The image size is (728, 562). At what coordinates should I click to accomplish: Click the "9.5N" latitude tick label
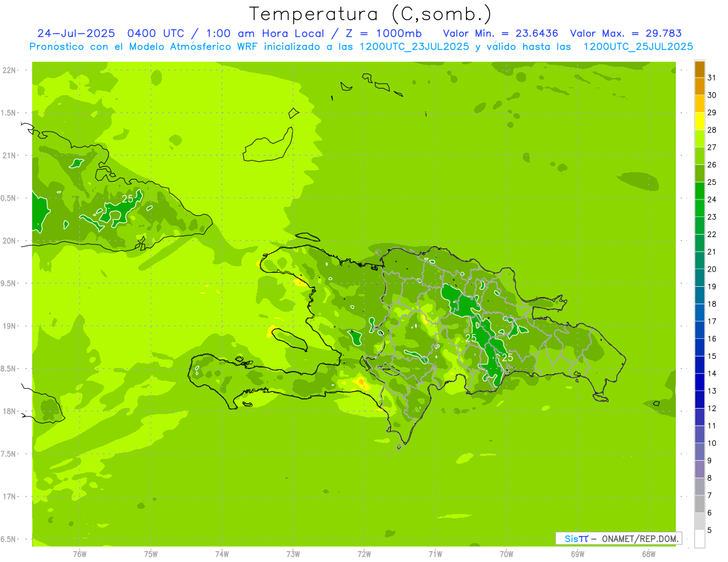coord(9,283)
